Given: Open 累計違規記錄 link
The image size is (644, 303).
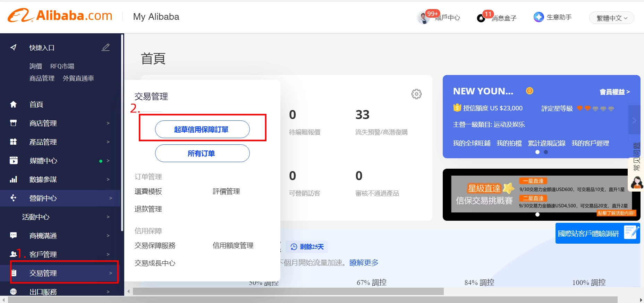Looking at the screenshot, I should click(x=546, y=143).
